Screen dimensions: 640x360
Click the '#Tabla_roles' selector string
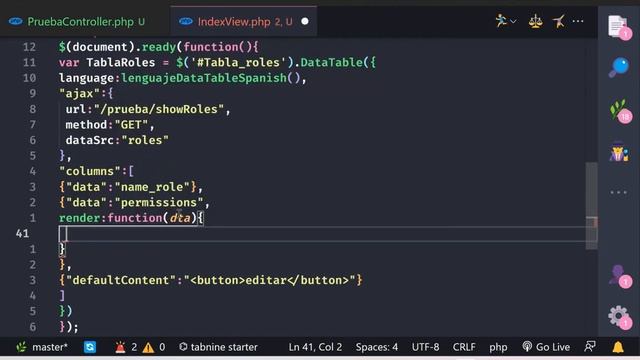point(238,62)
